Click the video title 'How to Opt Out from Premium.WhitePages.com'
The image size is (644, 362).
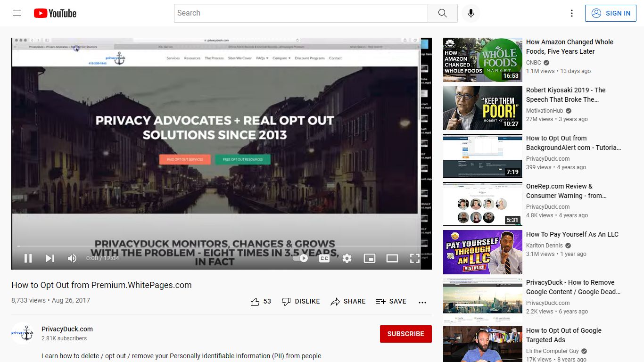[x=101, y=285]
